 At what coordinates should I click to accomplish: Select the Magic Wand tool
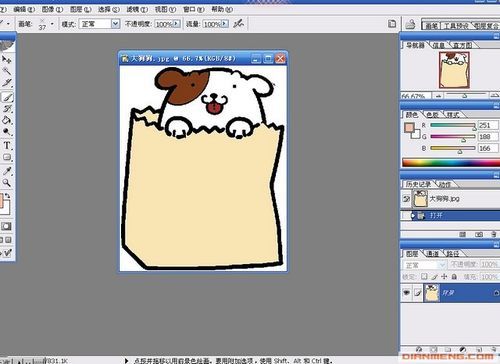(7, 71)
